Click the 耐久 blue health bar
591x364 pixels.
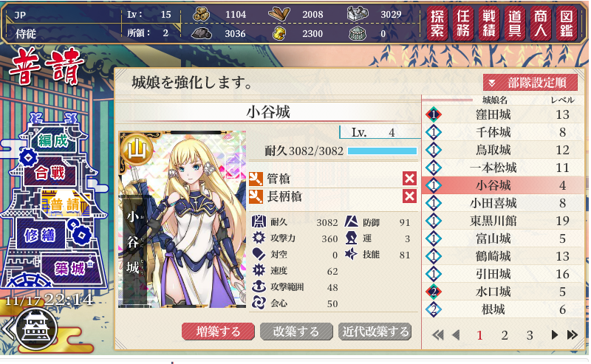click(x=382, y=151)
